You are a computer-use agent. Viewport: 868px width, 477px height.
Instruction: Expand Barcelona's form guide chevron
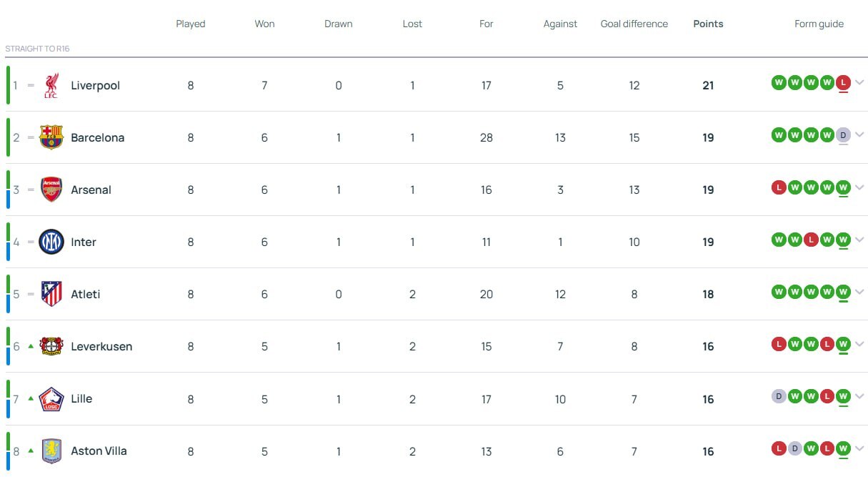[x=859, y=134]
